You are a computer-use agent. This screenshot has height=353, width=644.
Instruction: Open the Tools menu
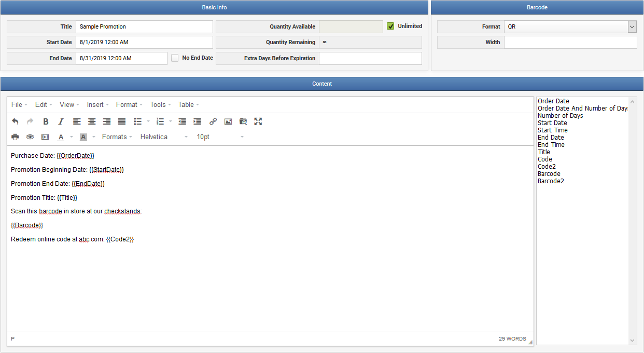tap(161, 104)
